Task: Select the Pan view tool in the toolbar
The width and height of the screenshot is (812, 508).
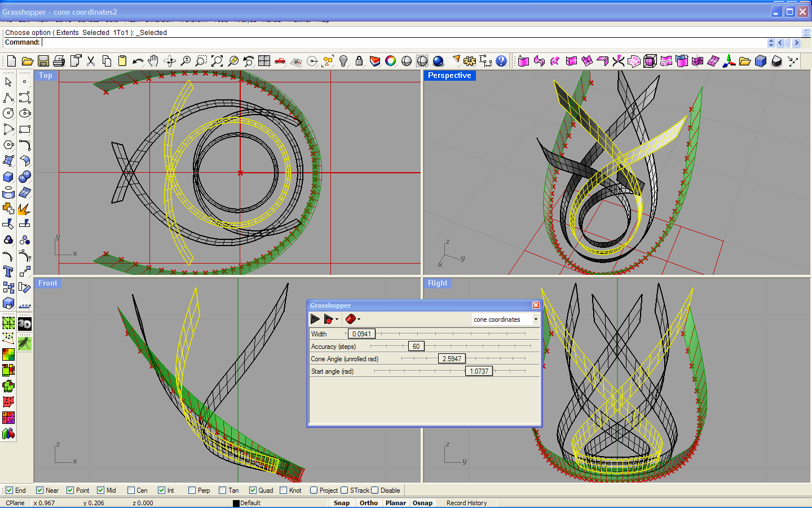Action: (x=153, y=61)
